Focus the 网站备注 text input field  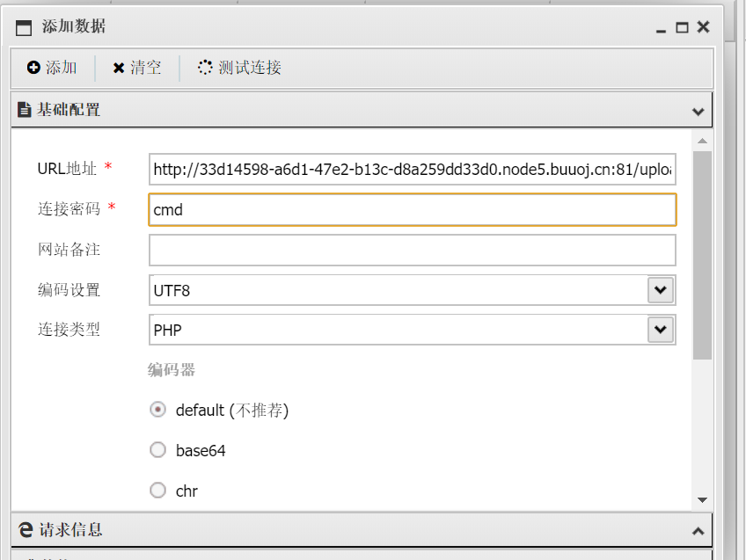(412, 250)
